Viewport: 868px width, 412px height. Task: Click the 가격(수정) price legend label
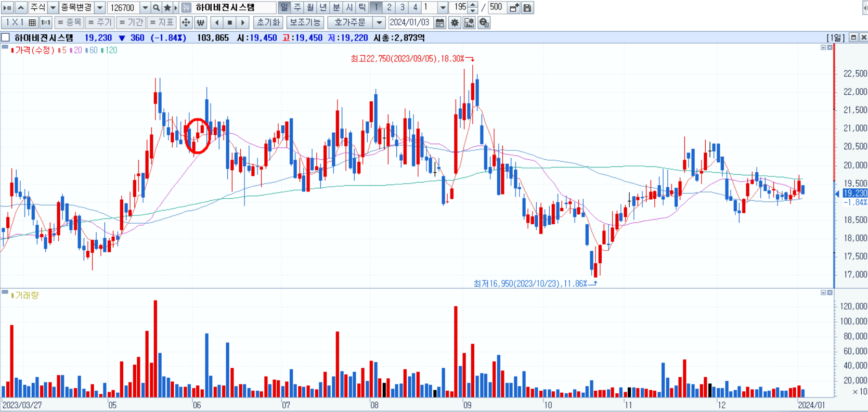pos(34,50)
